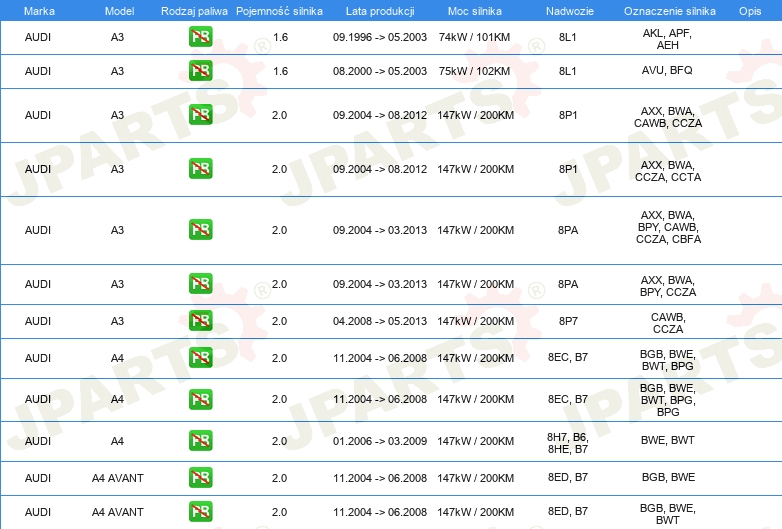The height and width of the screenshot is (529, 782).
Task: Select the date range '08.2000 -> 05.2003'
Action: click(380, 71)
